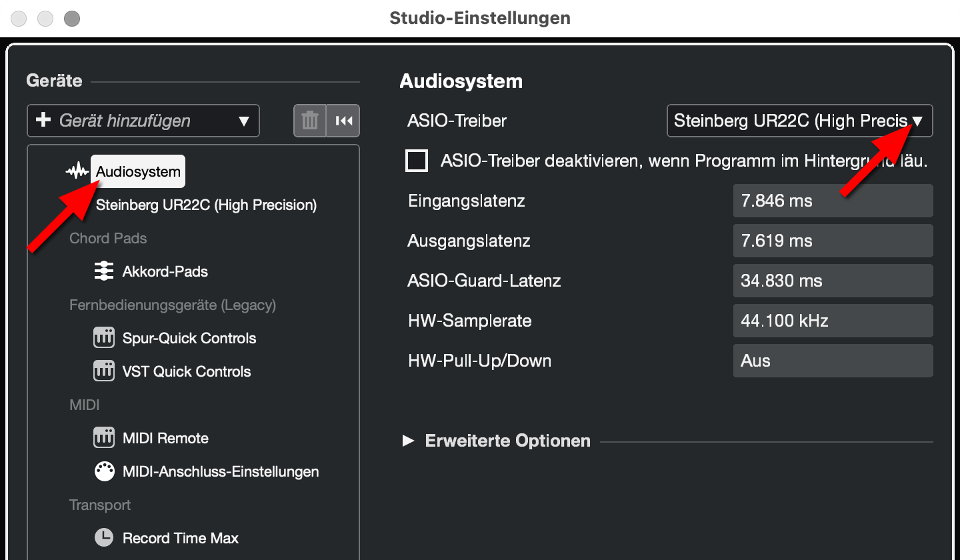Screen dimensions: 960x560
Task: Click the Eingangslatenz value display
Action: pyautogui.click(x=833, y=201)
